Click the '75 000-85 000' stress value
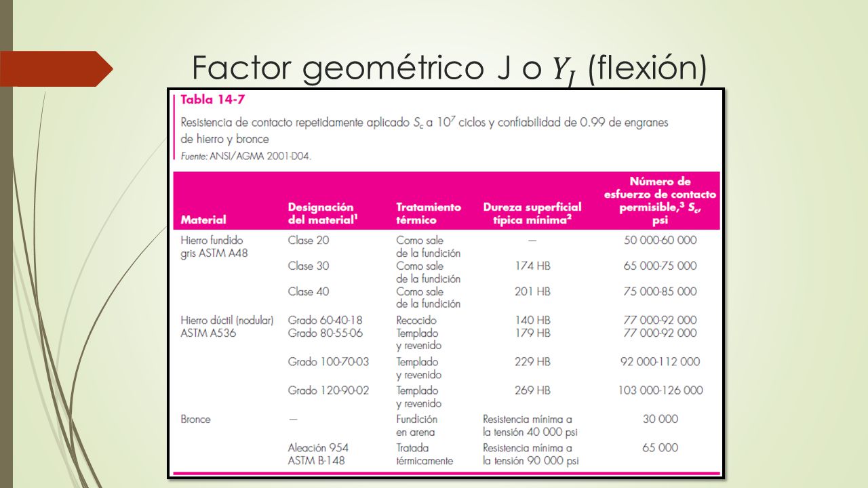Image resolution: width=868 pixels, height=488 pixels. (660, 291)
